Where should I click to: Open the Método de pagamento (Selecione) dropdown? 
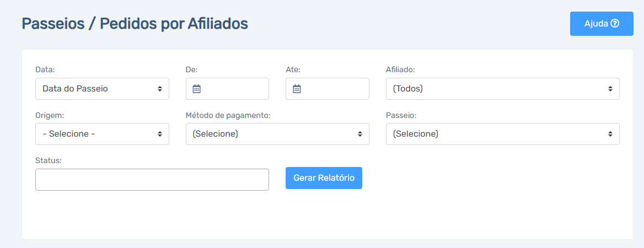pos(278,134)
